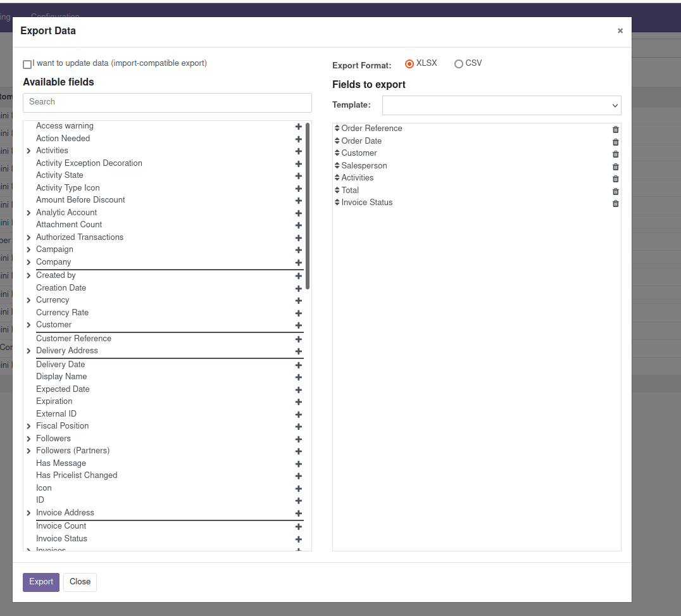Expand the Company field

click(x=28, y=262)
